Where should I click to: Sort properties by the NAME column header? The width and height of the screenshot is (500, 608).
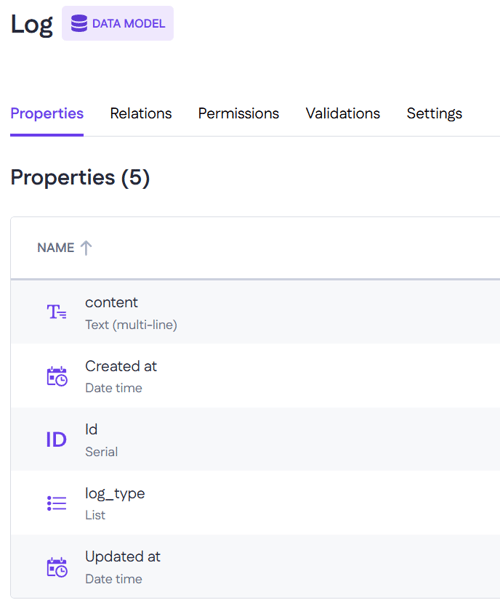55,248
